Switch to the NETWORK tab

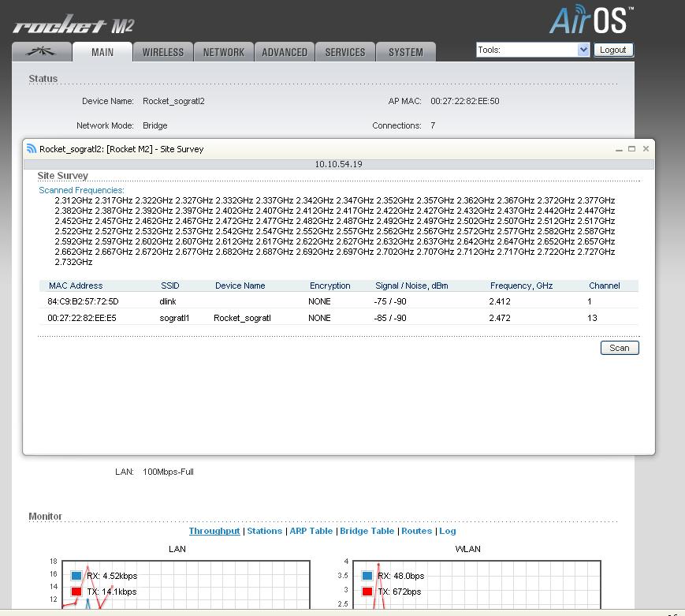point(224,52)
